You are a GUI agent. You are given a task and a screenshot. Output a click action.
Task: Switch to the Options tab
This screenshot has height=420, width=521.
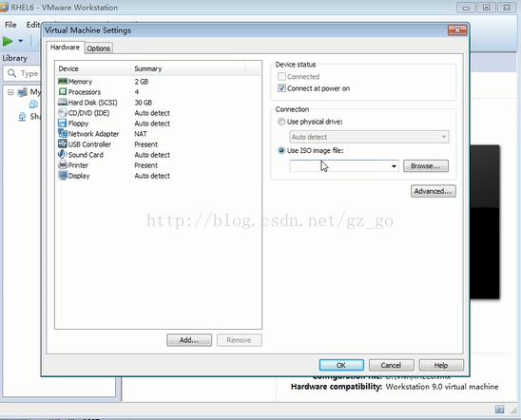pyautogui.click(x=98, y=48)
